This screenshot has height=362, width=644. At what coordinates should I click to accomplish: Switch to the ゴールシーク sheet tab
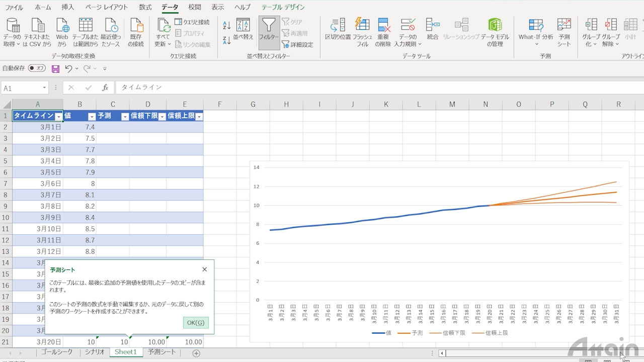click(x=57, y=352)
